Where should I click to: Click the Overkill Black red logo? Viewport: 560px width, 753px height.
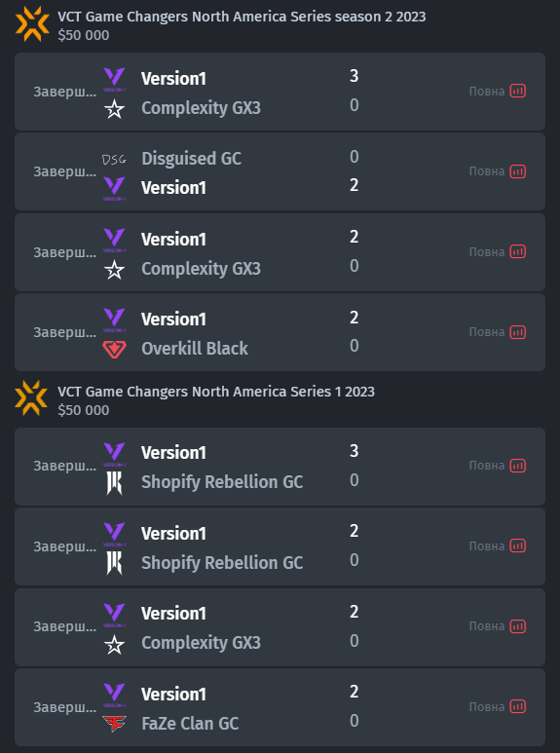tap(114, 349)
